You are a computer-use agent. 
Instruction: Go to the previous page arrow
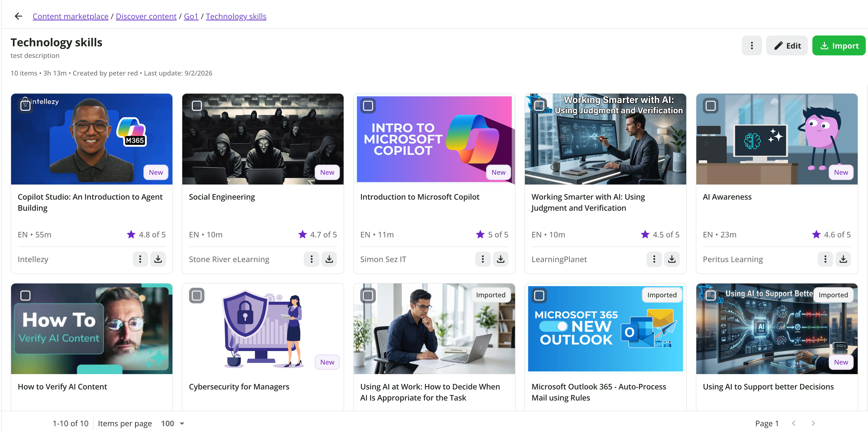click(794, 423)
